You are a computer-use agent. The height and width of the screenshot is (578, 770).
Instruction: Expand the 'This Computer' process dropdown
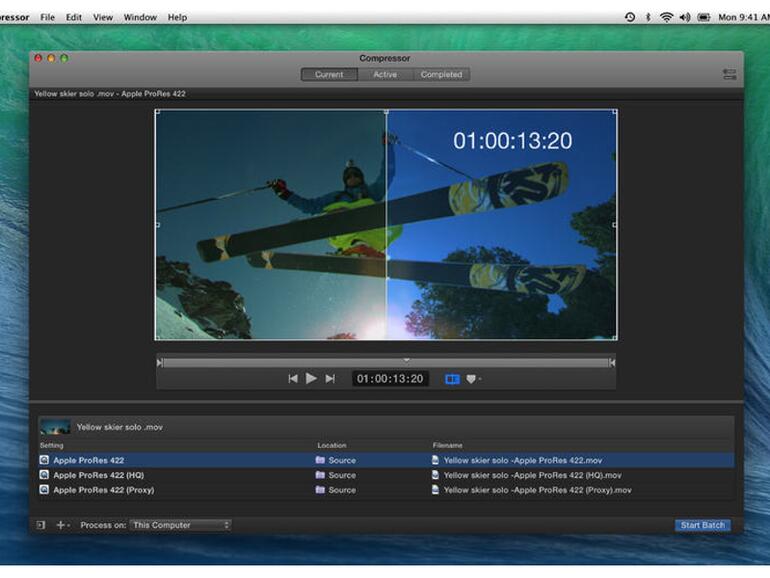(180, 525)
